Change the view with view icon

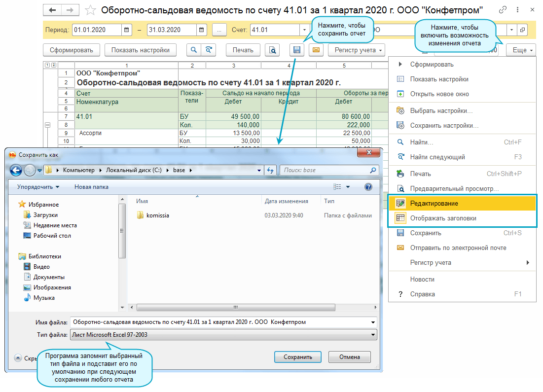click(337, 187)
